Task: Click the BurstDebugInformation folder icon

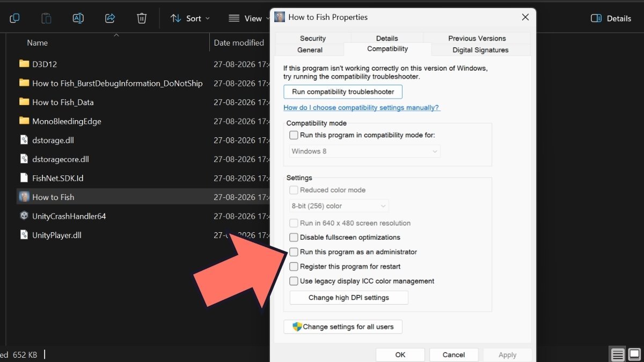Action: click(24, 83)
